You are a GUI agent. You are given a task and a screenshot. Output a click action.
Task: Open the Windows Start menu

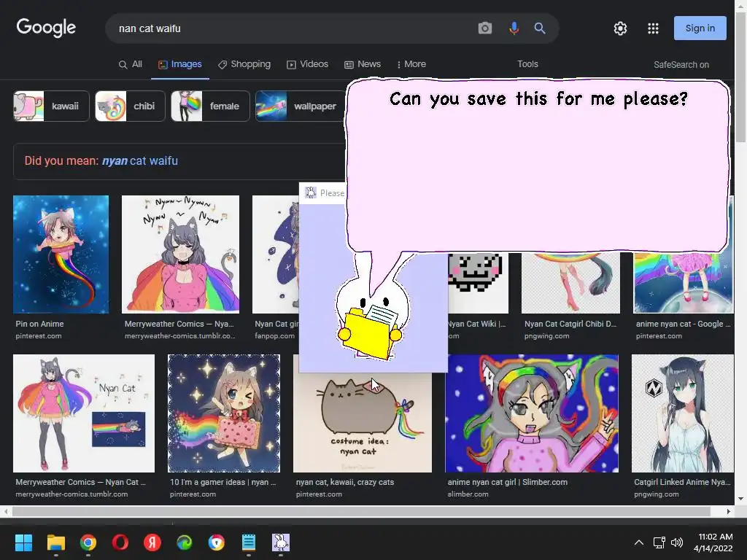[23, 542]
